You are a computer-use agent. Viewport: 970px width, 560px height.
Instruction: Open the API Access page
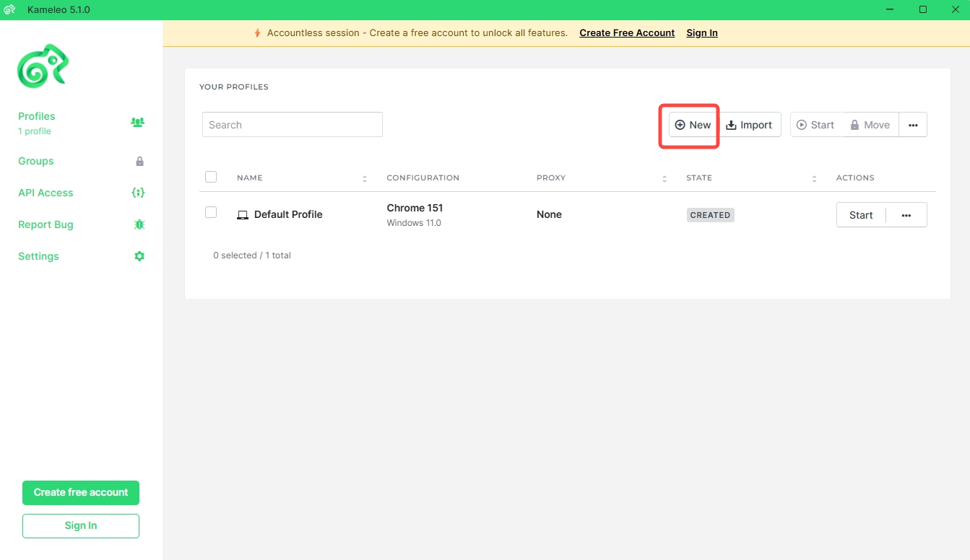coord(46,193)
